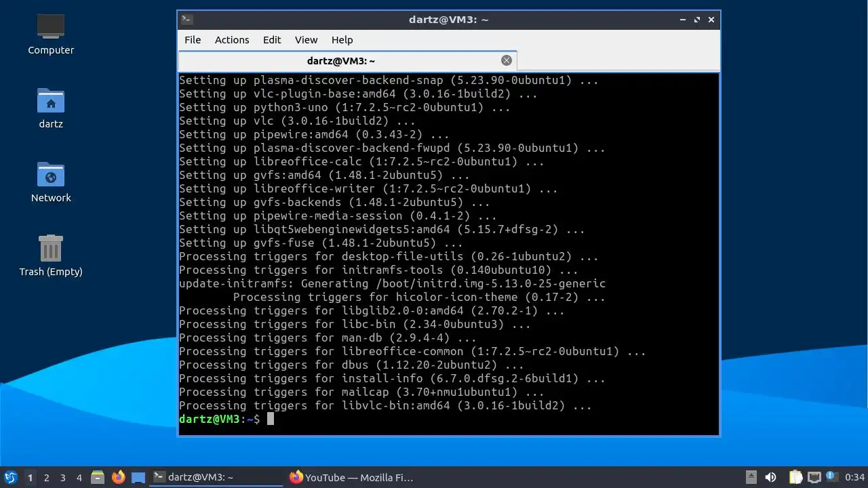Switch to workspace 4 in pager
The height and width of the screenshot is (488, 868).
79,478
